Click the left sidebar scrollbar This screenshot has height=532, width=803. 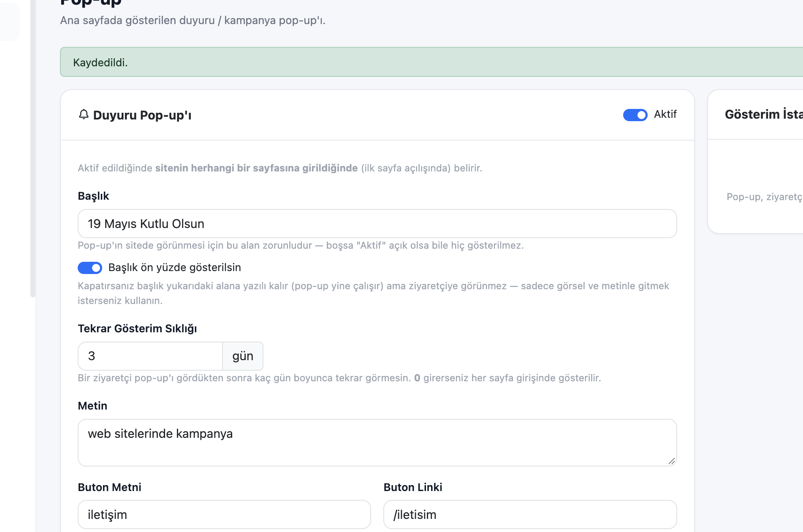pyautogui.click(x=33, y=148)
